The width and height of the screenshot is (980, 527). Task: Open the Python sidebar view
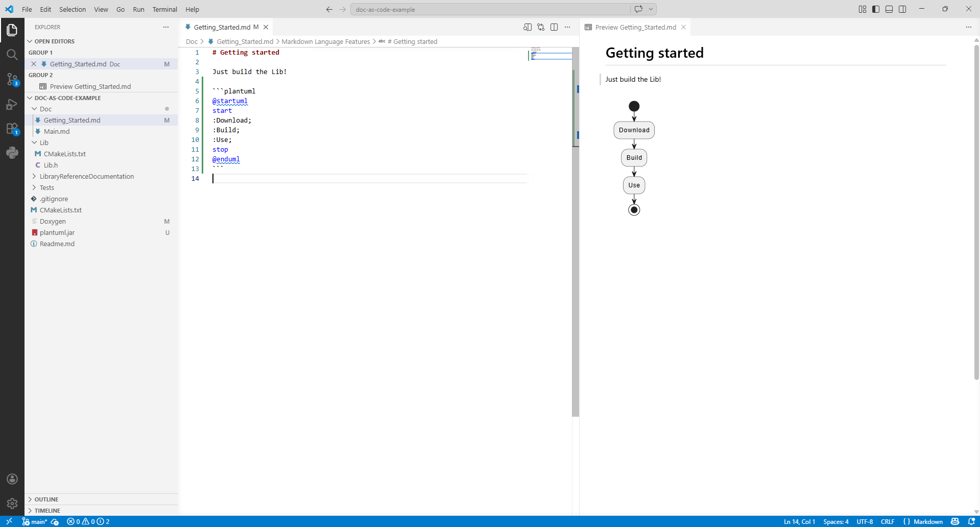[x=12, y=153]
